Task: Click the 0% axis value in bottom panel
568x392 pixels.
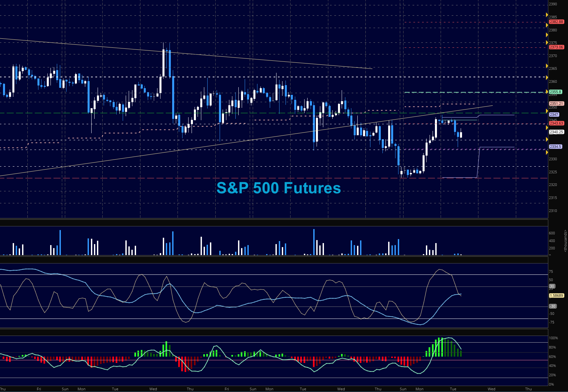Action: (551, 384)
